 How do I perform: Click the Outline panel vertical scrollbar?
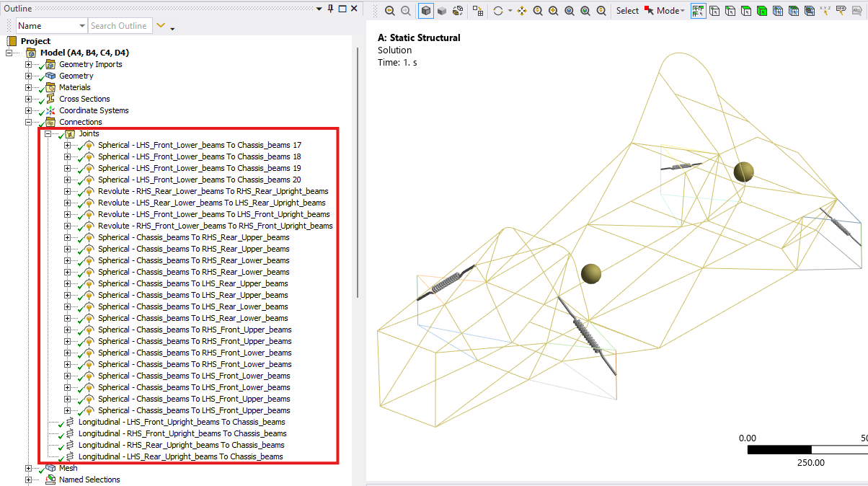tap(357, 173)
